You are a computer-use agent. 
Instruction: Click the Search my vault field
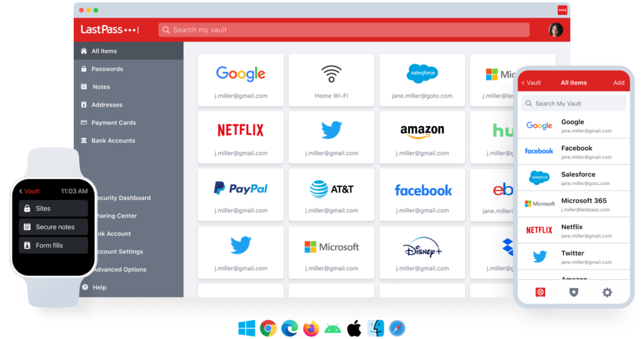pos(344,30)
